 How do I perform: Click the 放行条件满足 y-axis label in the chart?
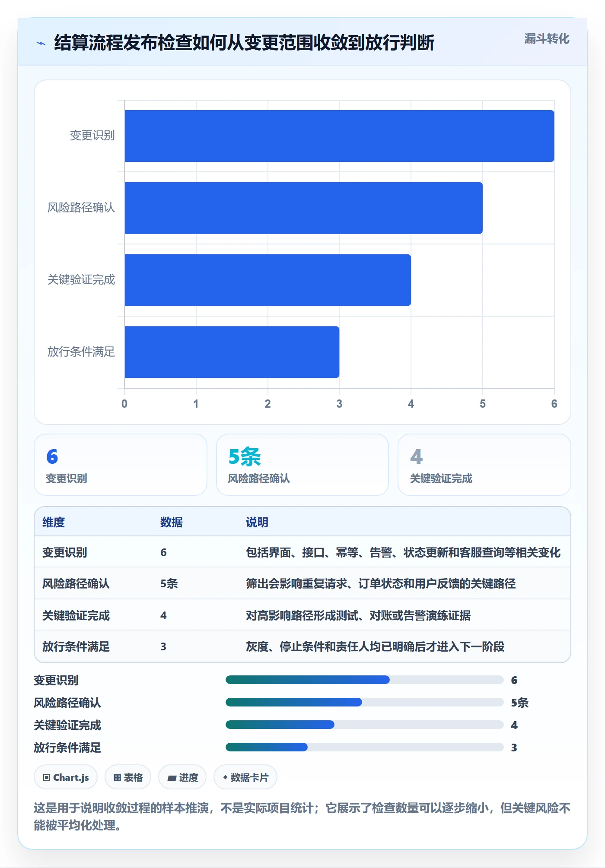pyautogui.click(x=81, y=352)
